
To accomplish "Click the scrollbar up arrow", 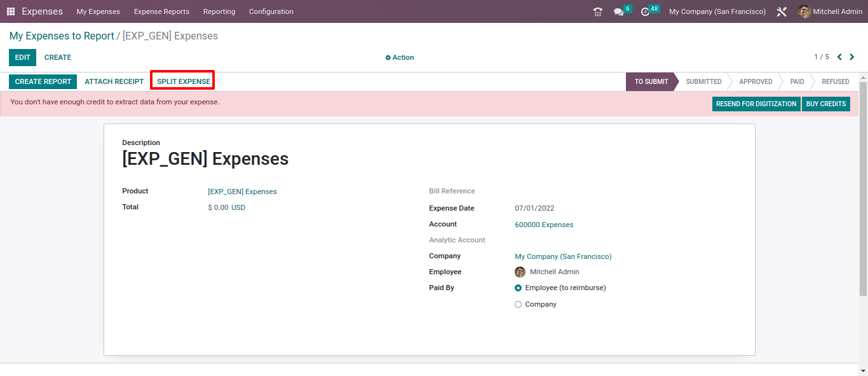I will click(x=863, y=77).
